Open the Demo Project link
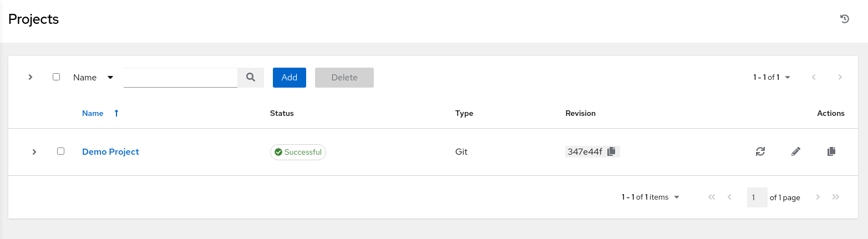 click(x=110, y=151)
